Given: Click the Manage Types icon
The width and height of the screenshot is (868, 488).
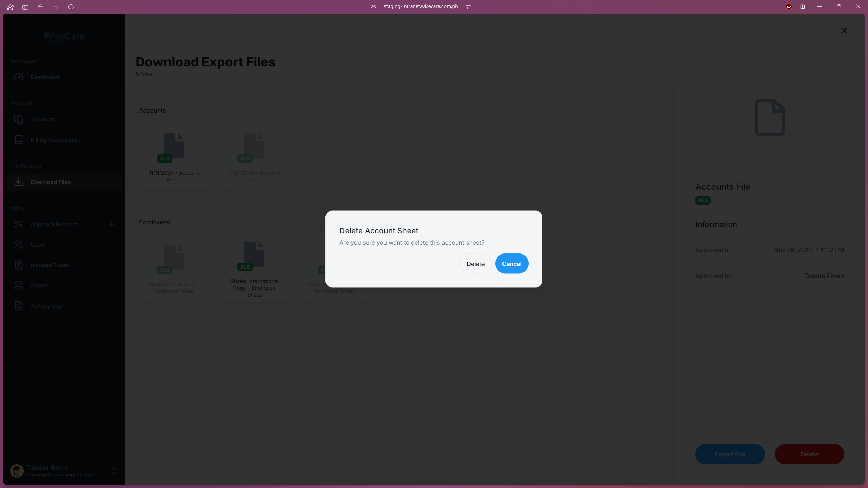Looking at the screenshot, I should point(19,265).
